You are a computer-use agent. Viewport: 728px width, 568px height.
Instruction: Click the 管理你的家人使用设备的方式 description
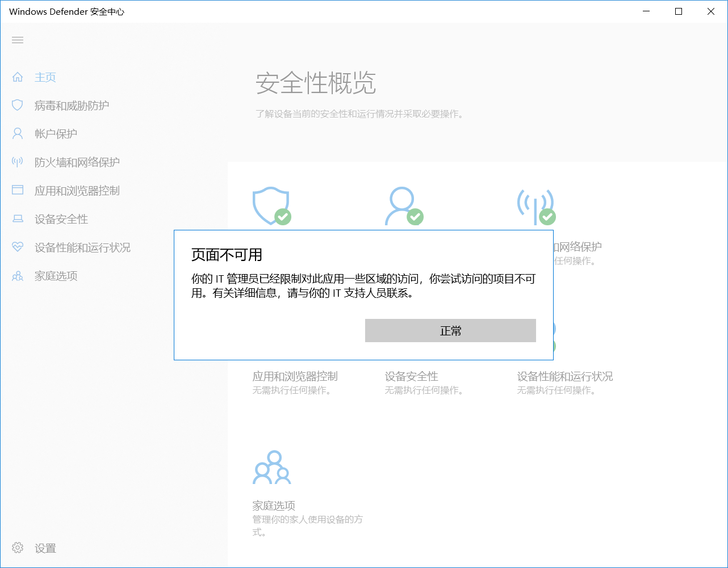[x=307, y=525]
